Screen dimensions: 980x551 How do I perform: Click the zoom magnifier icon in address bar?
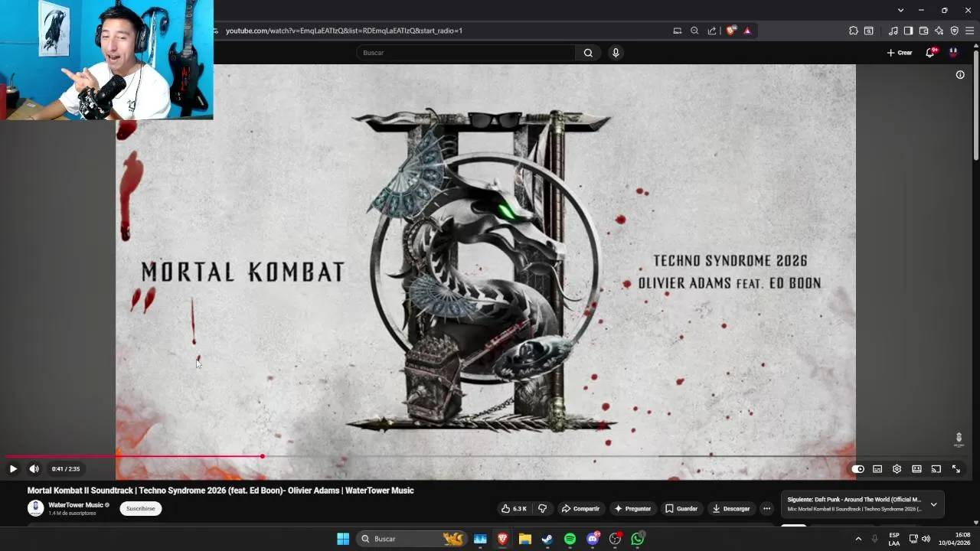click(694, 31)
